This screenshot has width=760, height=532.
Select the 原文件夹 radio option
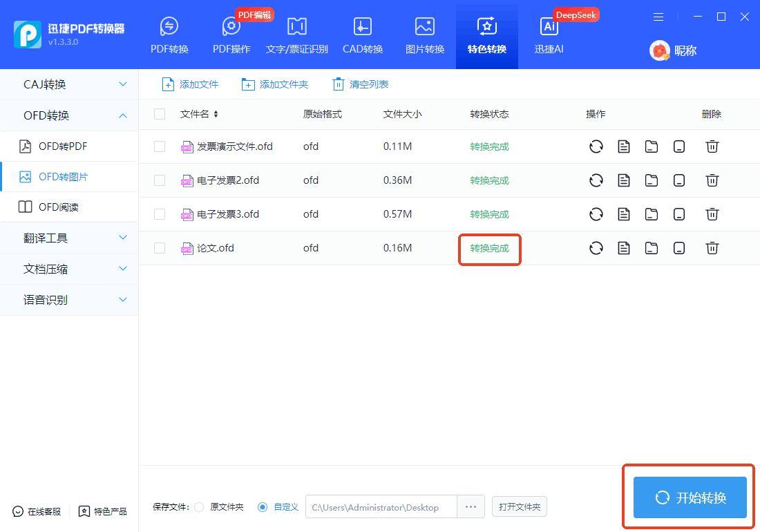click(x=199, y=507)
